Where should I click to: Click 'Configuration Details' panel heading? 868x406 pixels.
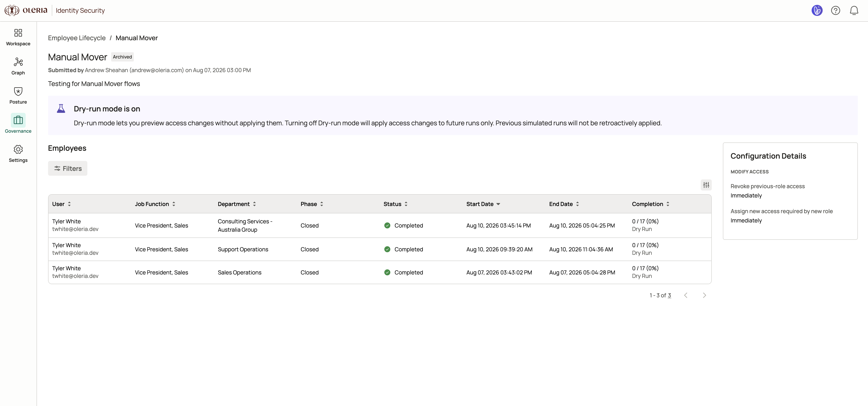tap(768, 156)
